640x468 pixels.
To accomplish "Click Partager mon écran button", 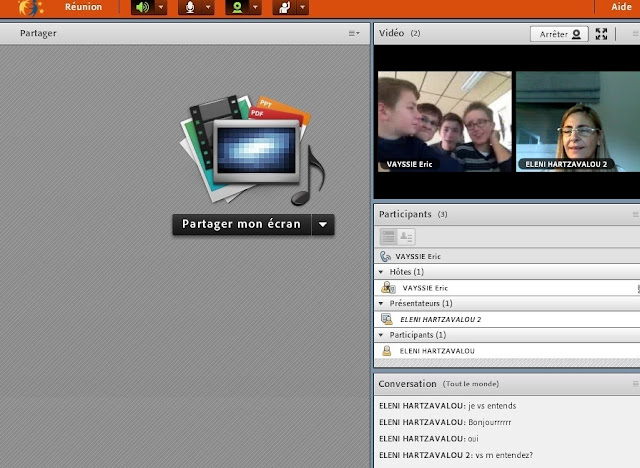I will click(242, 224).
